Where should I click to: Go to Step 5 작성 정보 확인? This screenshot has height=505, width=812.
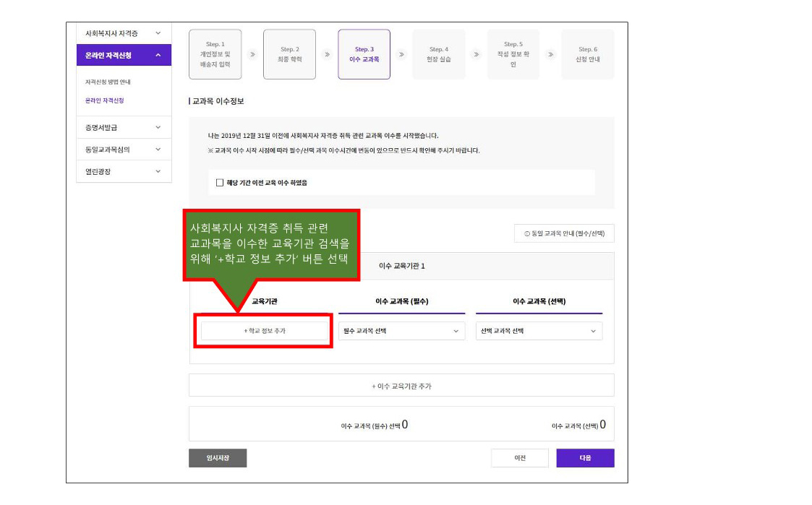pos(513,54)
